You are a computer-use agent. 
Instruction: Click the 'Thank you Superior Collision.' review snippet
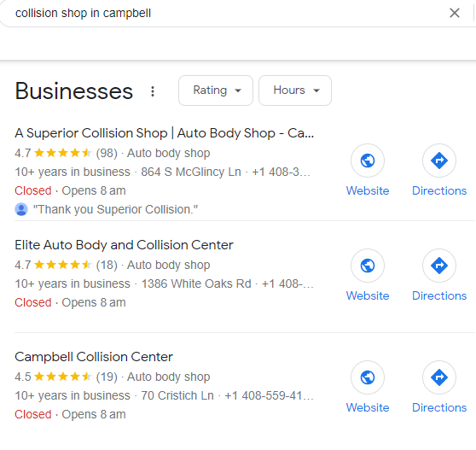(x=115, y=210)
